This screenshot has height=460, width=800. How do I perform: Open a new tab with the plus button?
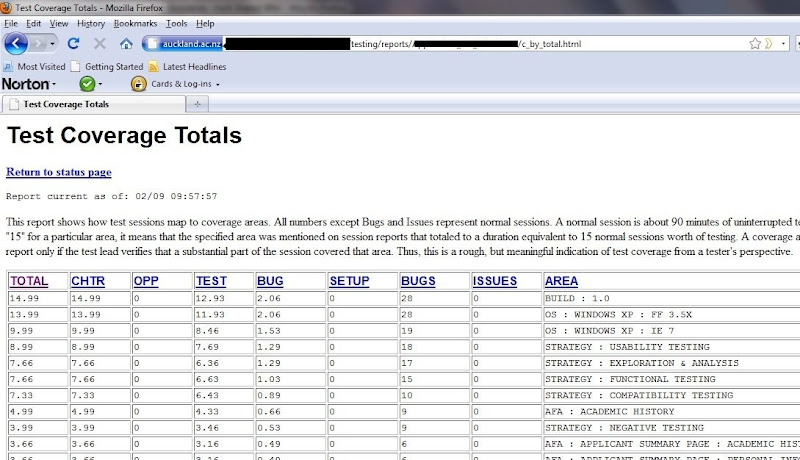(x=197, y=104)
